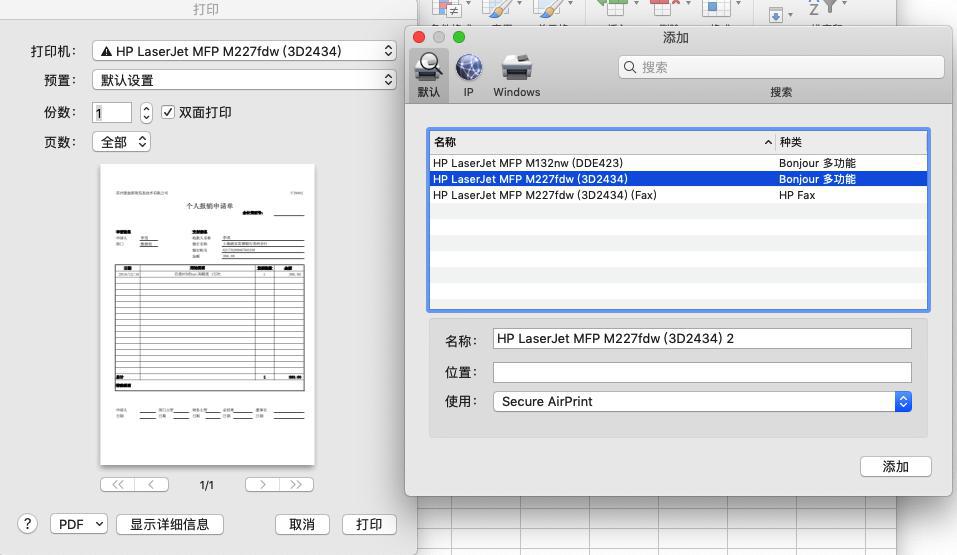Click Excel ribbon Insert cells icon

pos(612,8)
